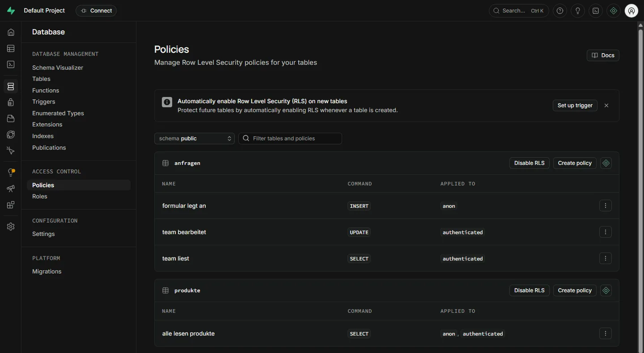Open the Table Editor sidebar icon
644x353 pixels.
[11, 48]
